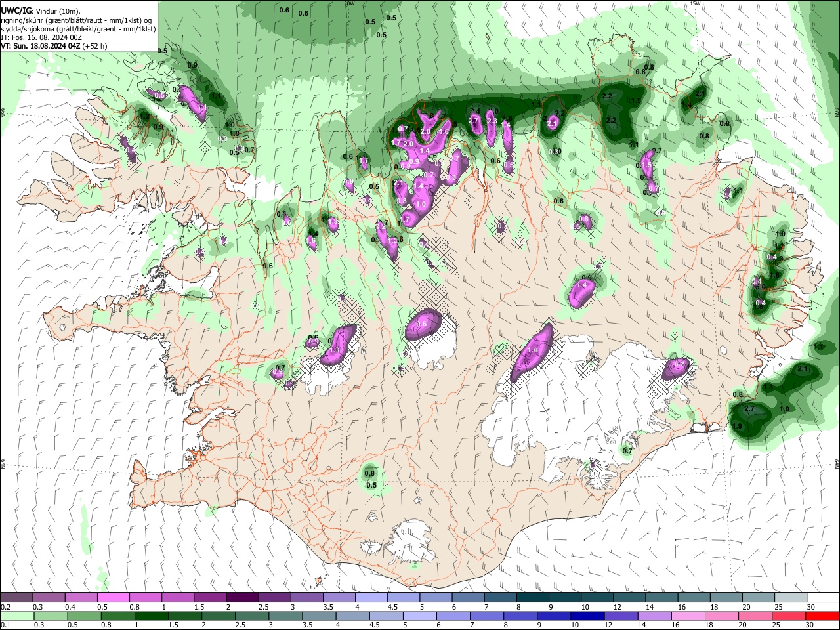Select the '(+52 h)' forecast offset

coord(94,46)
